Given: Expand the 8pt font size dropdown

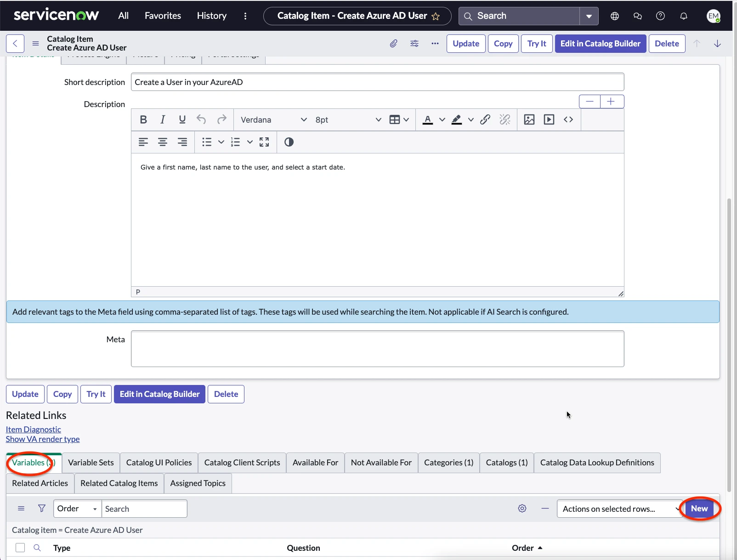Looking at the screenshot, I should coord(348,120).
